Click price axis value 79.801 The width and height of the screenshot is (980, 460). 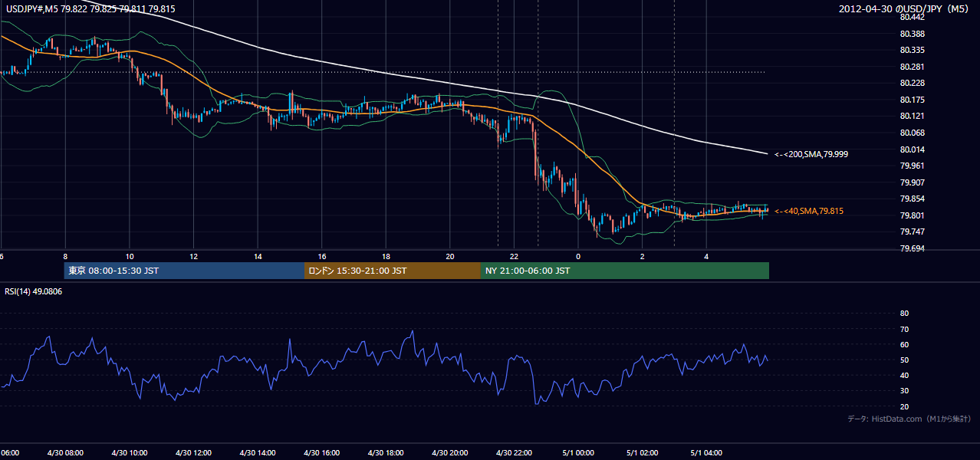pyautogui.click(x=912, y=215)
